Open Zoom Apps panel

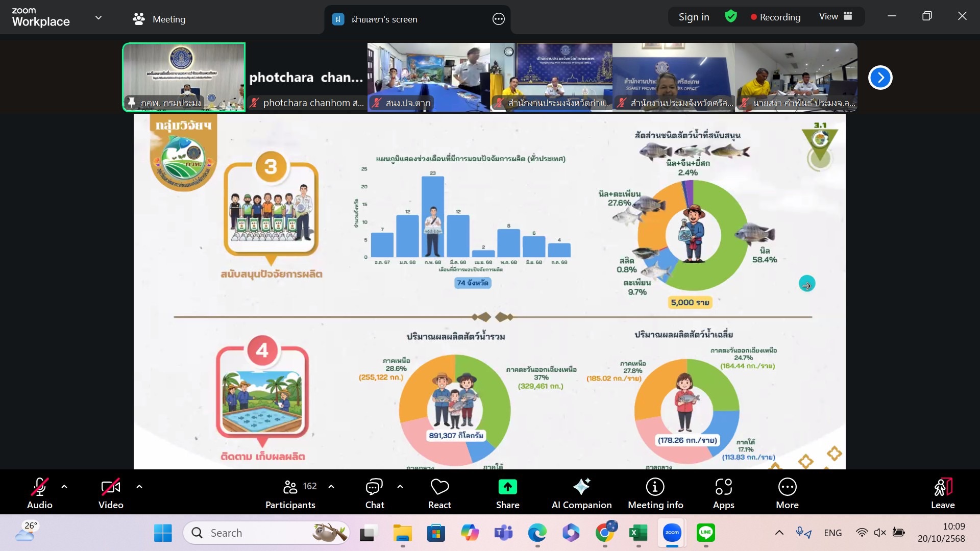click(723, 493)
